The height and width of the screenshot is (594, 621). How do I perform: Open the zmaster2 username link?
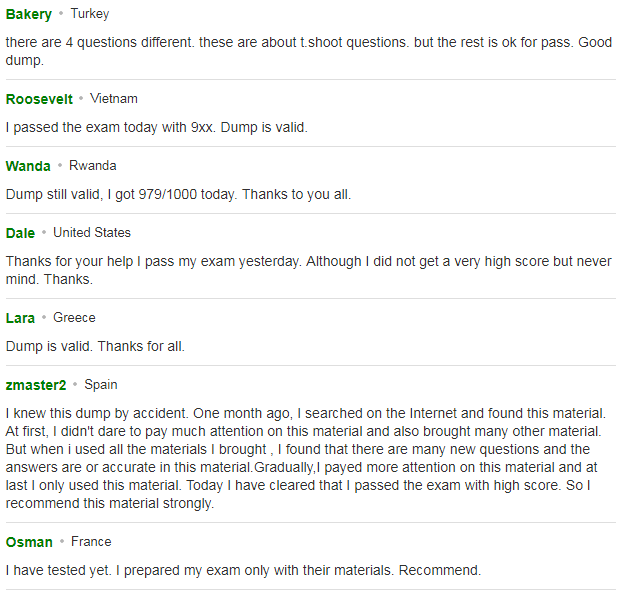36,385
